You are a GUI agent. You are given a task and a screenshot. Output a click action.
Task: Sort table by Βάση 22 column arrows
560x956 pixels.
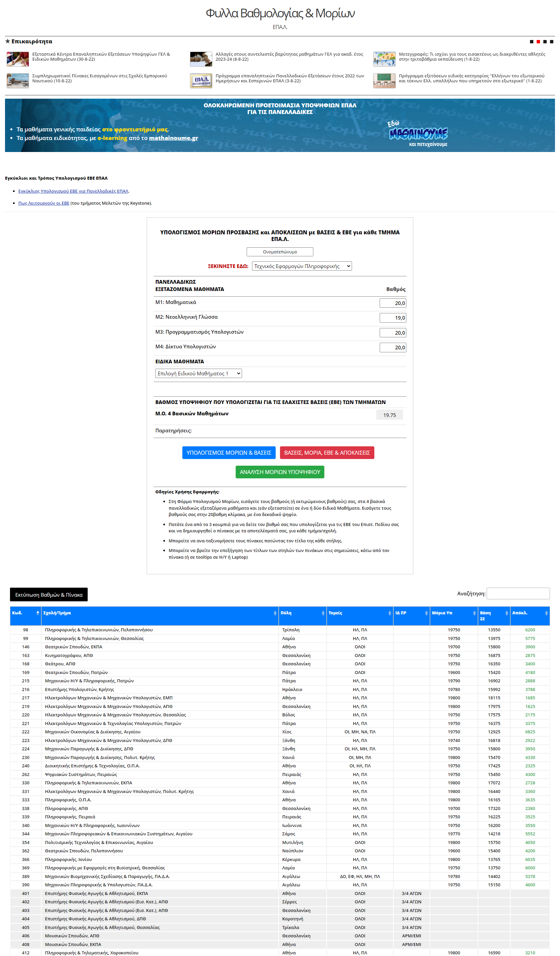[507, 613]
